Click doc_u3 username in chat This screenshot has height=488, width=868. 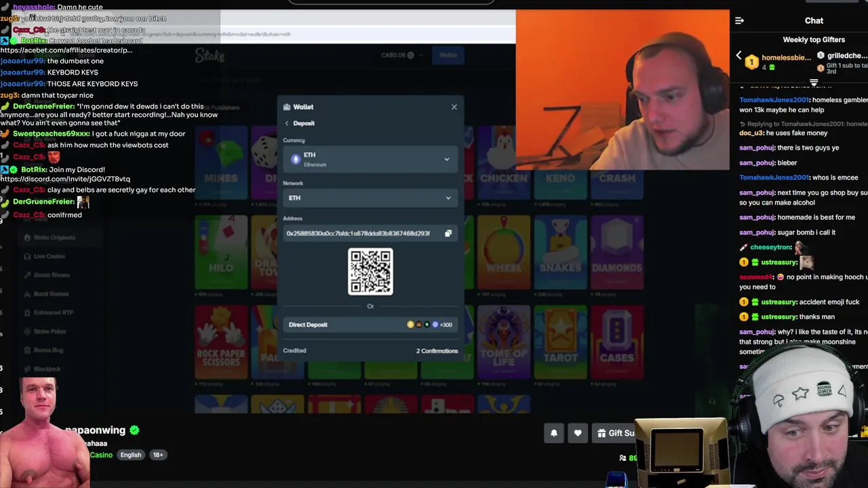(x=751, y=134)
